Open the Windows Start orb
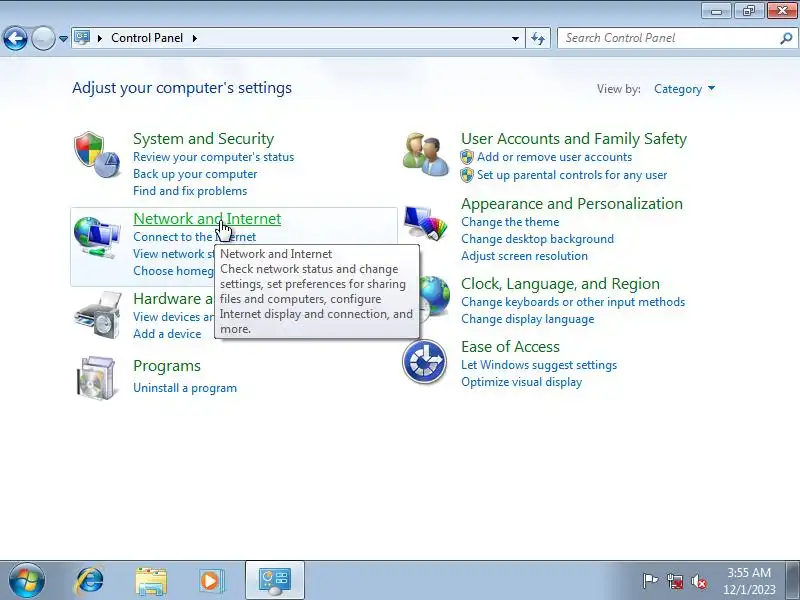 [x=26, y=581]
